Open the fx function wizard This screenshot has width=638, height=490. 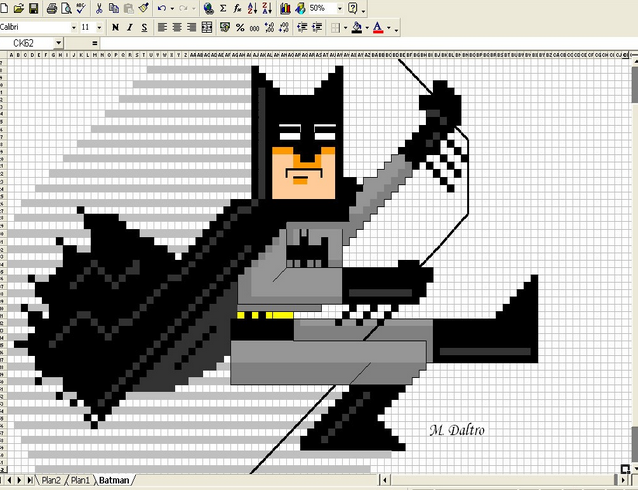(x=238, y=8)
